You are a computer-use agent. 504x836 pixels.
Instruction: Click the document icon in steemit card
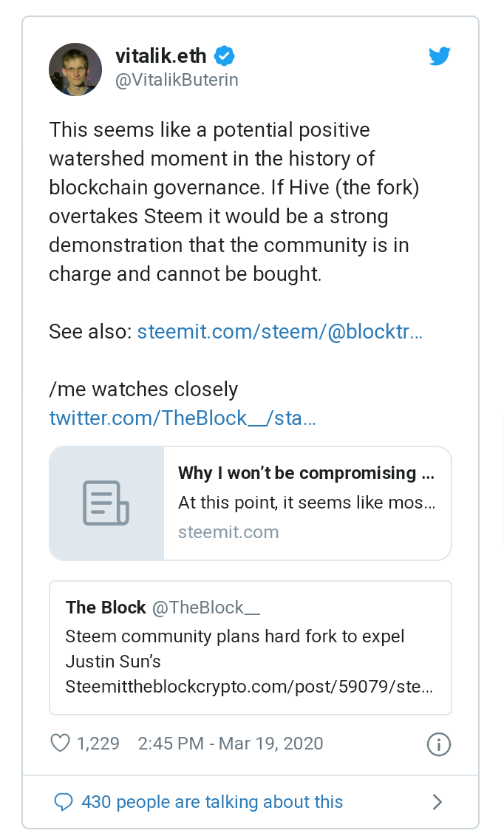coord(106,503)
